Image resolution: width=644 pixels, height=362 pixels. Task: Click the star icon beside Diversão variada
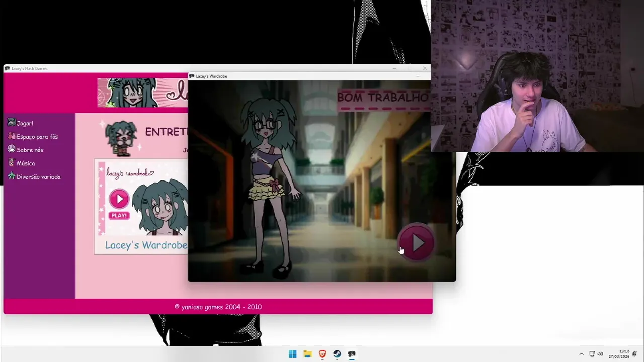point(12,176)
